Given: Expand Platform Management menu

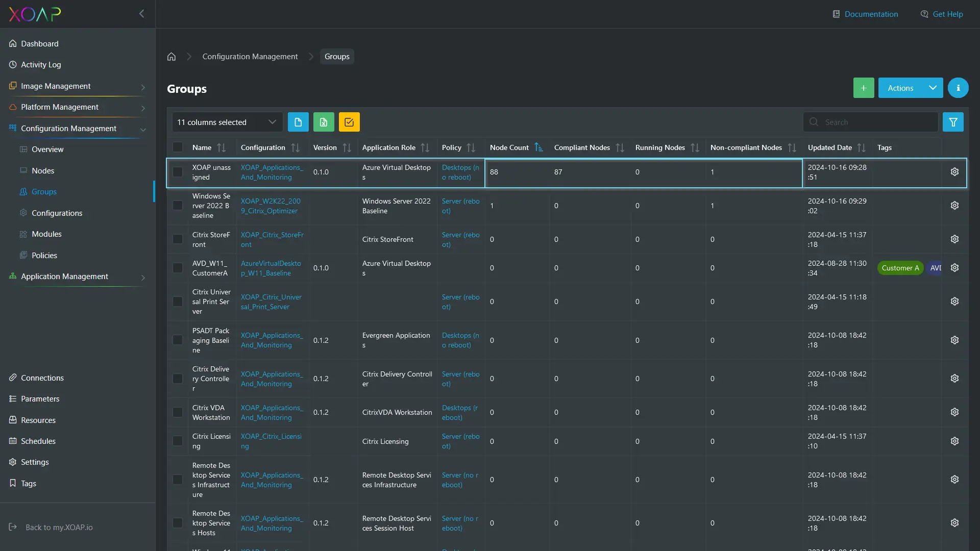Looking at the screenshot, I should (77, 107).
